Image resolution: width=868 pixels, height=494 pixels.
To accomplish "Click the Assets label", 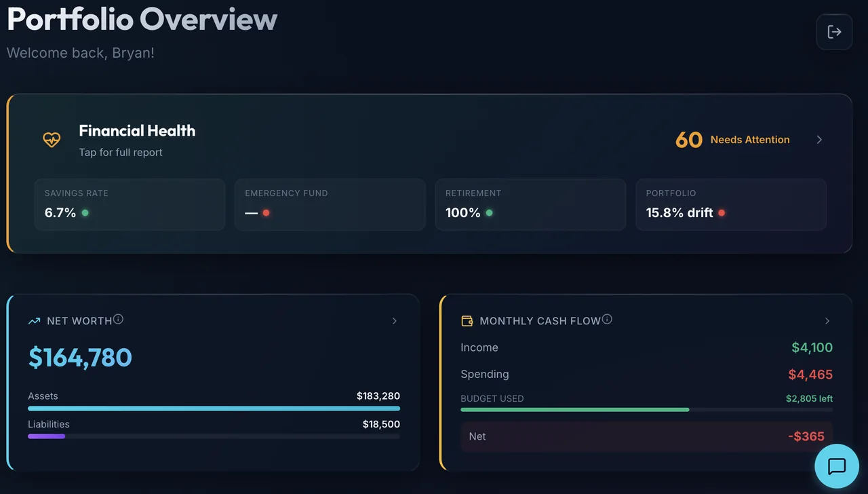I will point(43,396).
